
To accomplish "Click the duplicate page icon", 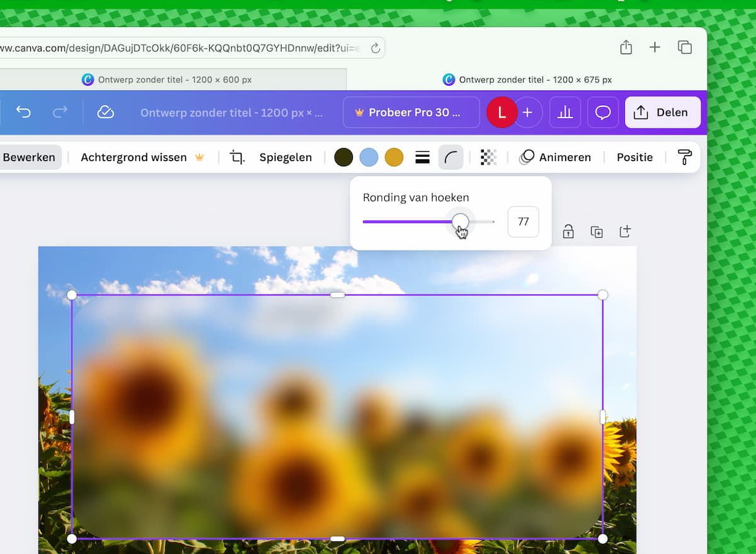I will [x=597, y=232].
